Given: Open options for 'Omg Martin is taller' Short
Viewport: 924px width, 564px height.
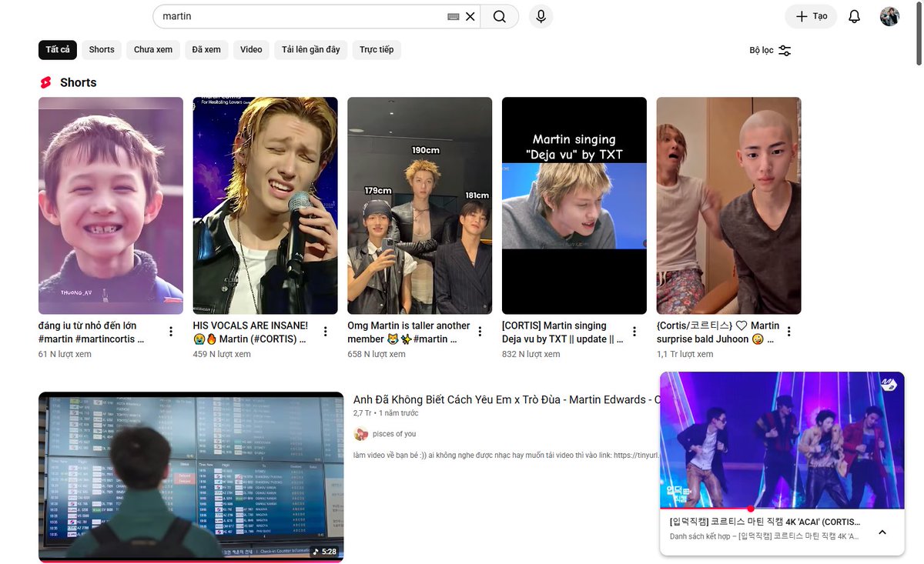Looking at the screenshot, I should click(x=480, y=332).
